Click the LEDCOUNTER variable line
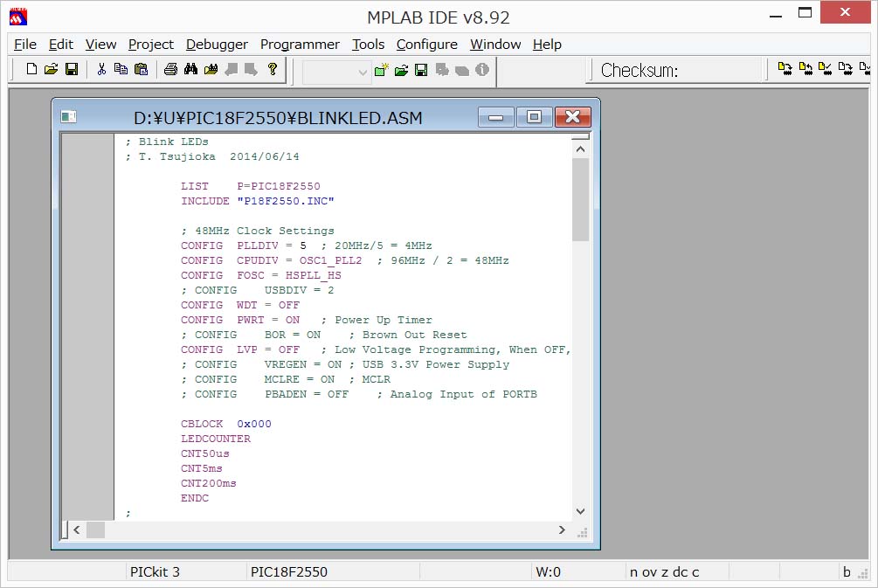This screenshot has width=878, height=588. tap(216, 439)
